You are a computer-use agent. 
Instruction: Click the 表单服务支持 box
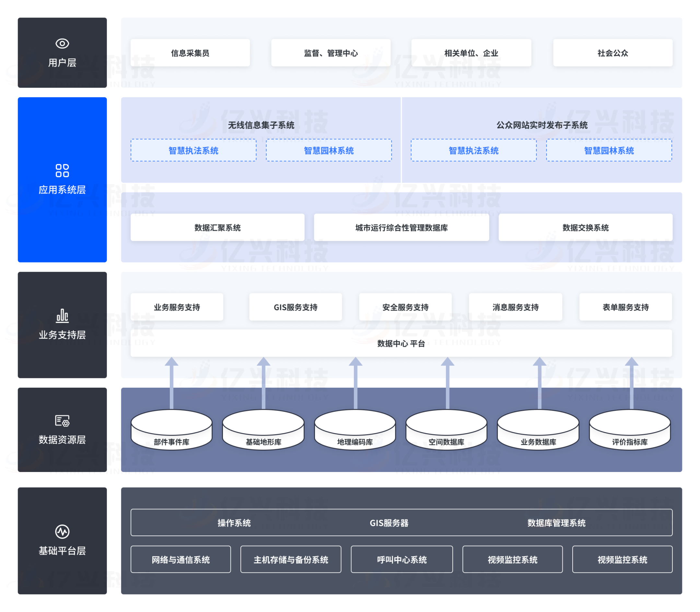click(x=626, y=307)
